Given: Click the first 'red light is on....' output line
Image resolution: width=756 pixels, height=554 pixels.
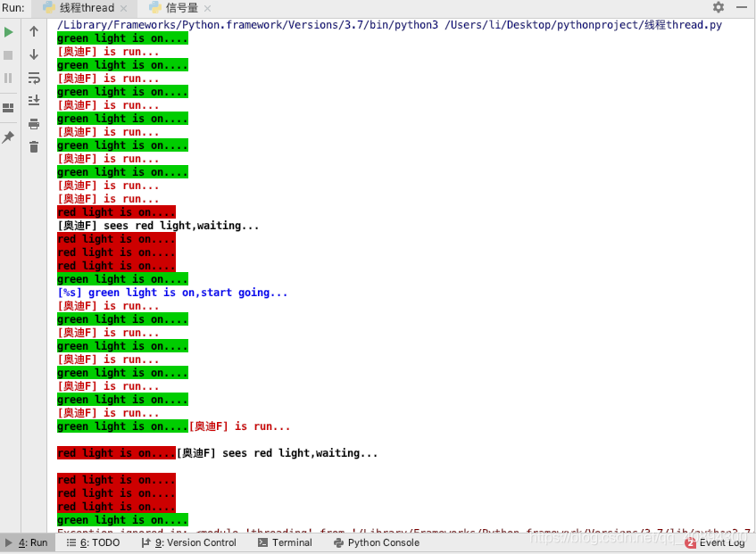Looking at the screenshot, I should [116, 212].
